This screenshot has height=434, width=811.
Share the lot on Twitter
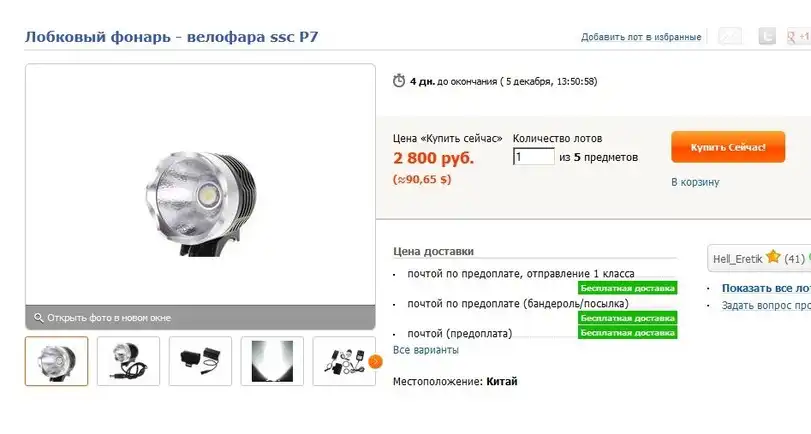(767, 36)
